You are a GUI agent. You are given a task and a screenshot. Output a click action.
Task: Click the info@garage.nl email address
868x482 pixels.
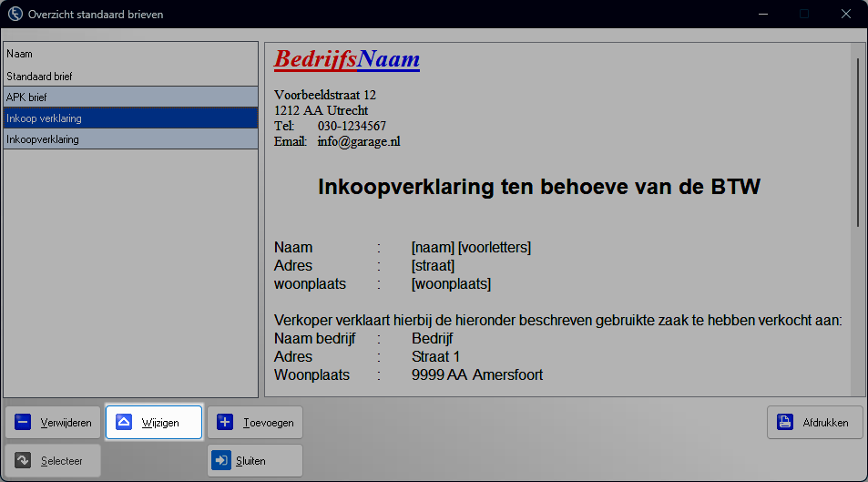[x=359, y=141]
